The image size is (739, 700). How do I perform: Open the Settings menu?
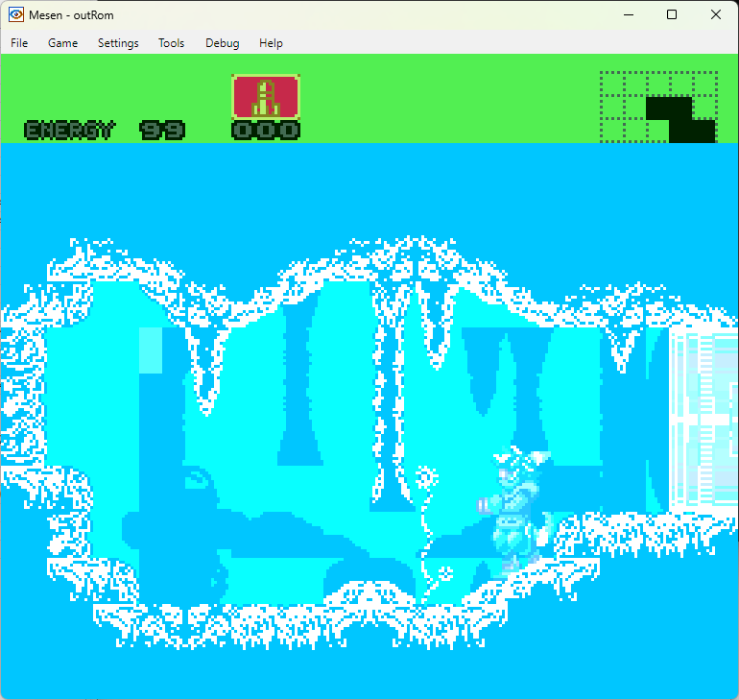pos(118,43)
